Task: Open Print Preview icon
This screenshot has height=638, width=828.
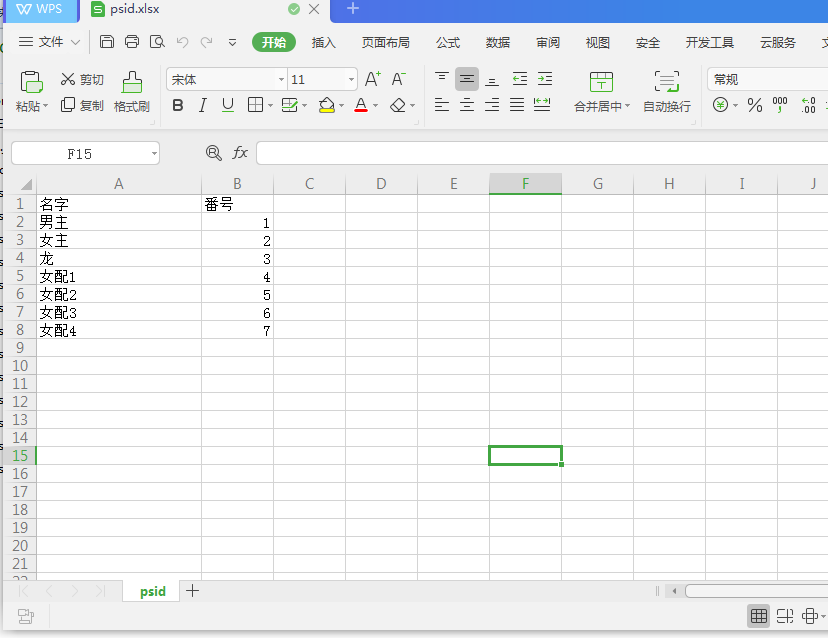Action: [x=157, y=42]
